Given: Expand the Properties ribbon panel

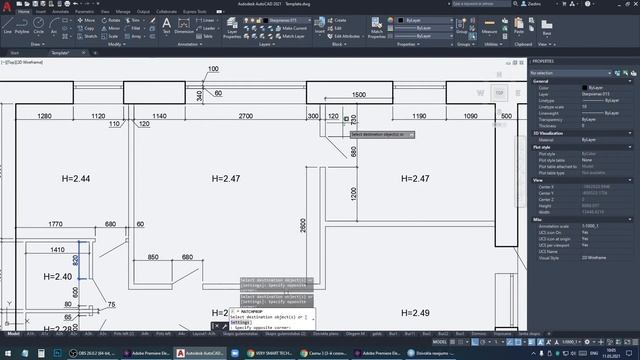Looking at the screenshot, I should point(409,44).
